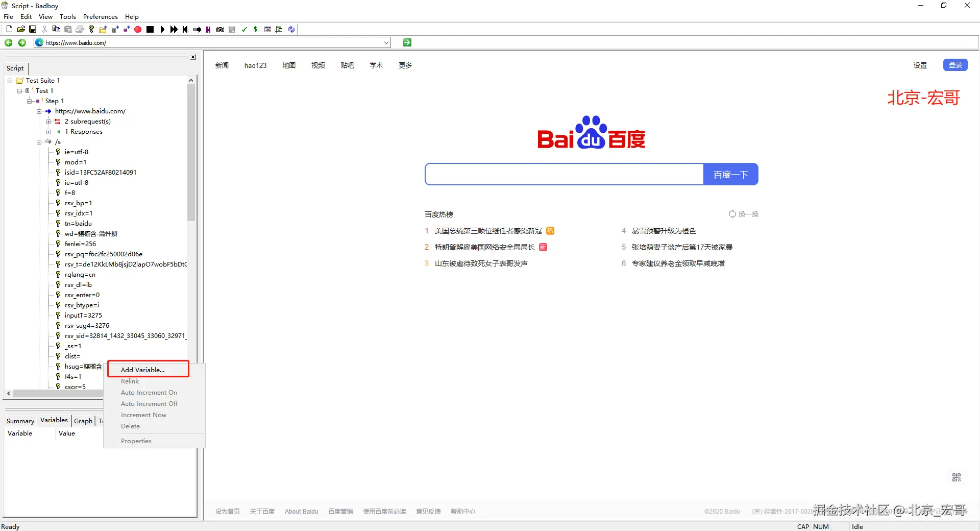Viewport: 980px width, 531px height.
Task: Collapse the Step 1 node
Action: pos(30,101)
